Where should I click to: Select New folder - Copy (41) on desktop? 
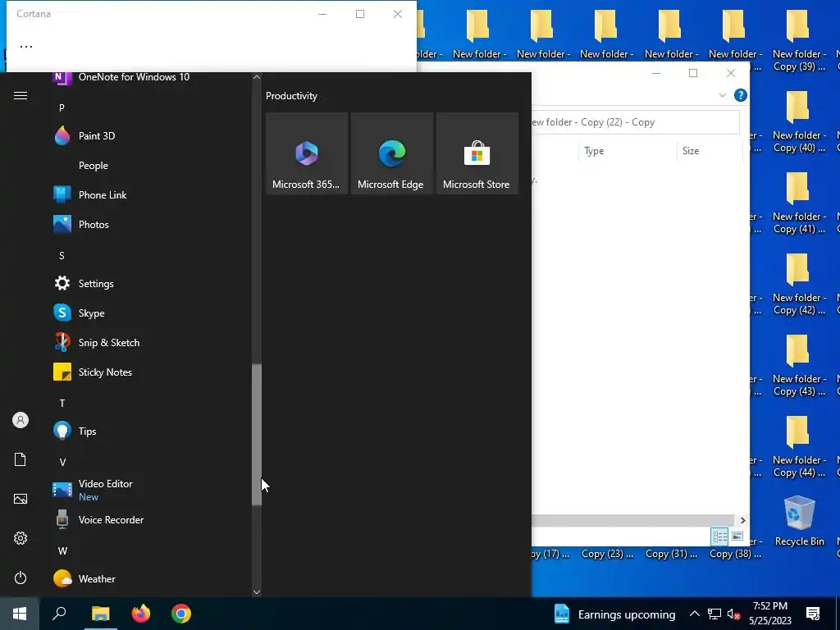point(799,203)
